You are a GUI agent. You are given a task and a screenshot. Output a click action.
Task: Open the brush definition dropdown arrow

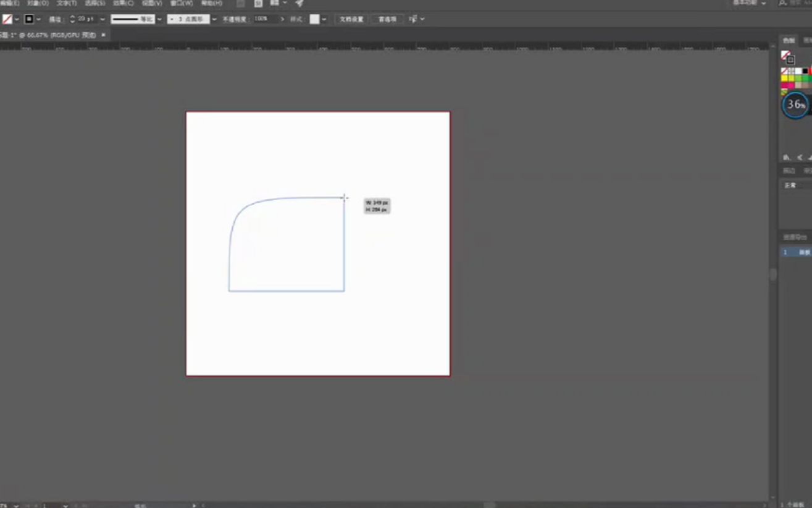214,19
